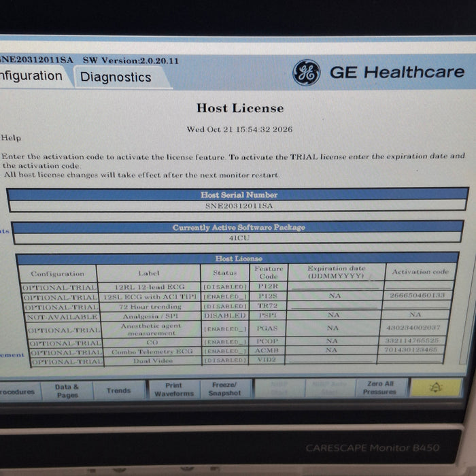Select Freeze/Snapshot button
Screen dimensions: 476x476
(x=224, y=389)
